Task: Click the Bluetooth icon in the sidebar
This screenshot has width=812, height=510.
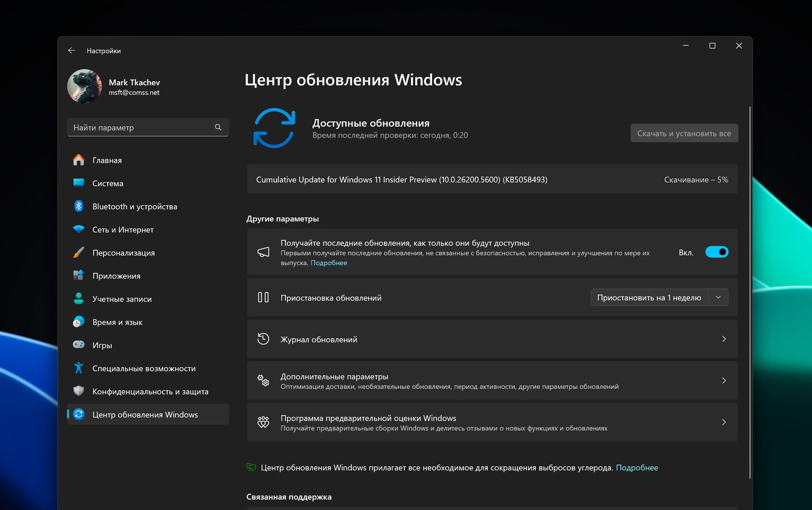Action: [78, 206]
